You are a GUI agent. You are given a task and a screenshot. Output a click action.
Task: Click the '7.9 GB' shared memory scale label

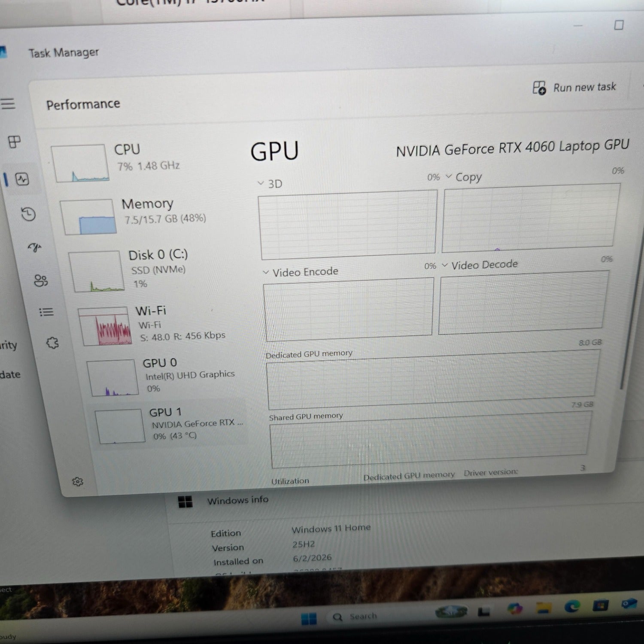pos(582,404)
